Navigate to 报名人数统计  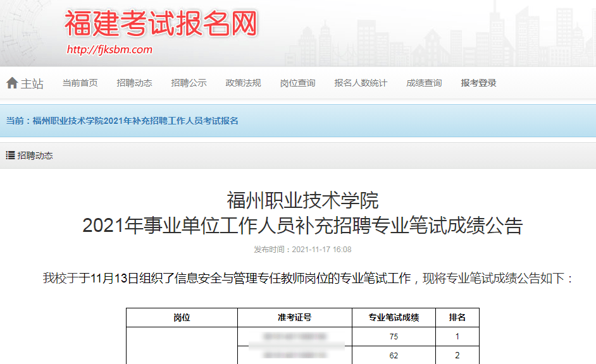coord(361,83)
